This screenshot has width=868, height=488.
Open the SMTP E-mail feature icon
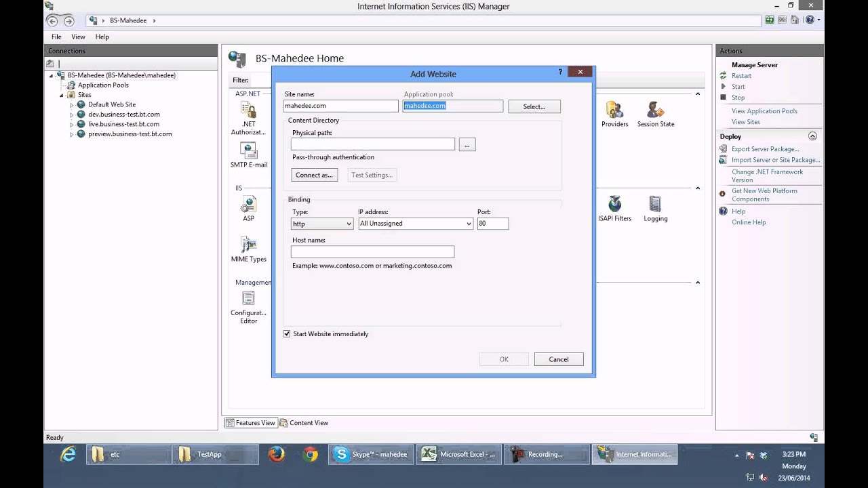pyautogui.click(x=249, y=155)
